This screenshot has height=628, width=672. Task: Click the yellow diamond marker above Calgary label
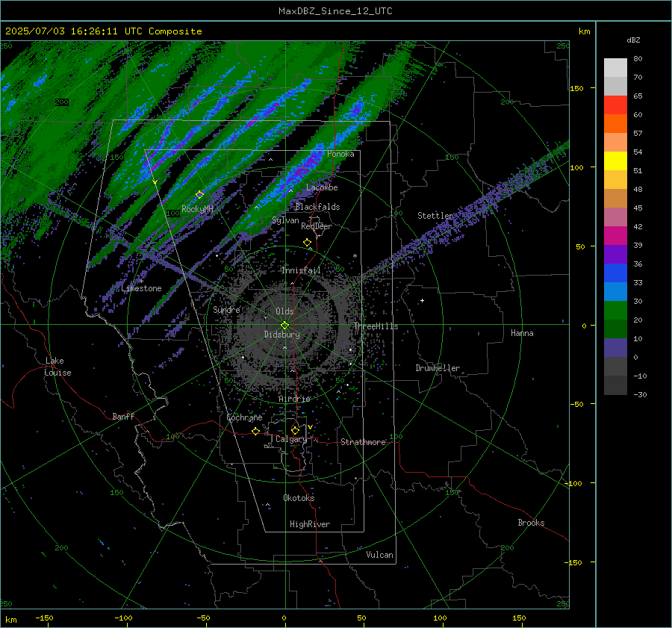295,430
